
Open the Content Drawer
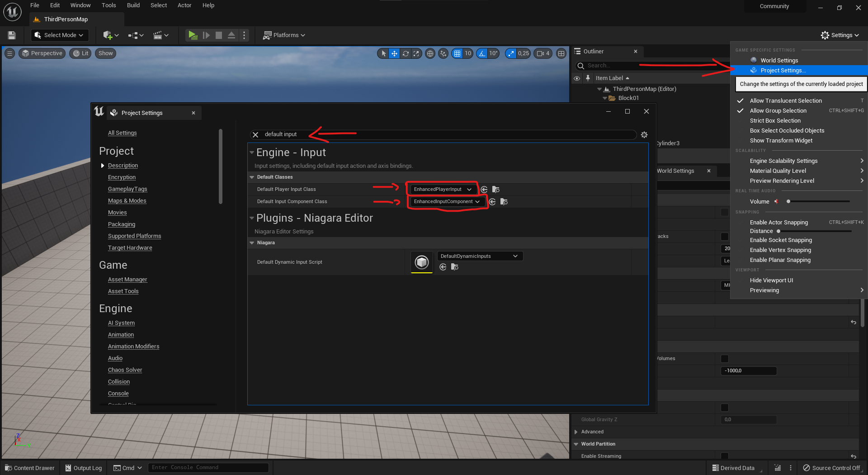(x=30, y=468)
